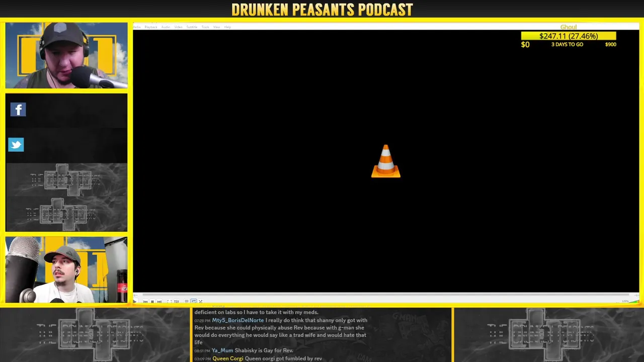Viewport: 644px width, 362px height.
Task: Open the VLC Playback menu
Action: coord(151,27)
